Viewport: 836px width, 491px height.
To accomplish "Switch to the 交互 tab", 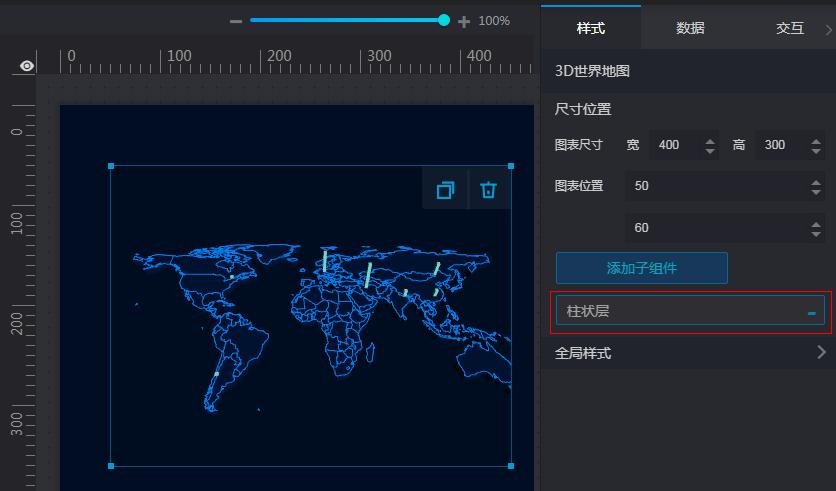I will point(790,28).
